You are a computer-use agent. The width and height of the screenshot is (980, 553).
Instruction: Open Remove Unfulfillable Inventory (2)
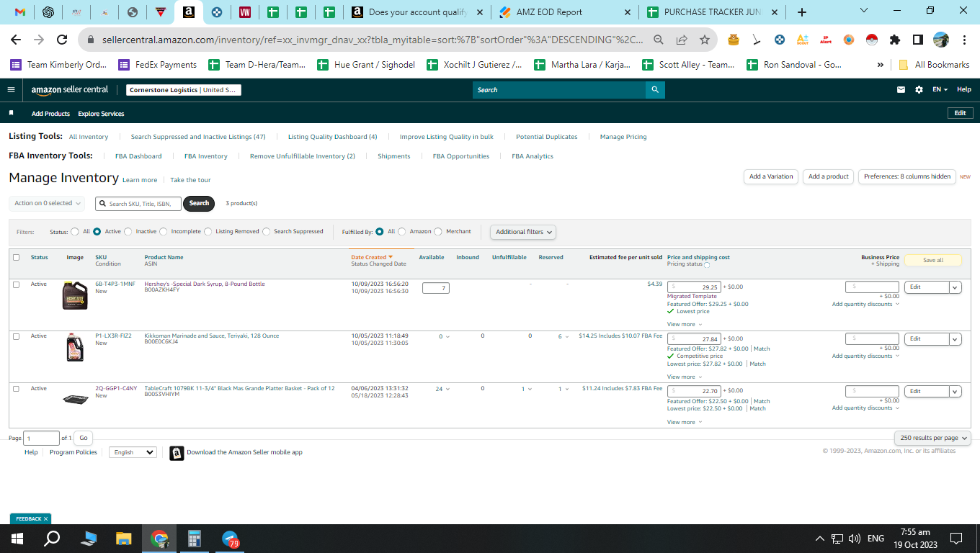(303, 156)
